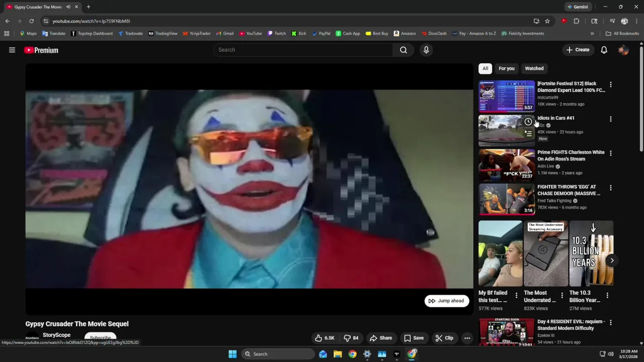Dislike the video with thumbs down
This screenshot has height=362, width=644.
coord(351,338)
